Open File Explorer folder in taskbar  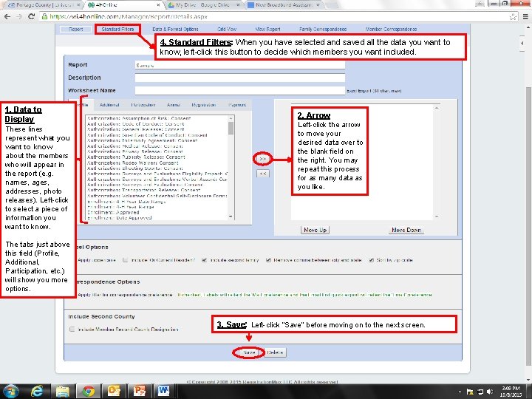coord(62,392)
